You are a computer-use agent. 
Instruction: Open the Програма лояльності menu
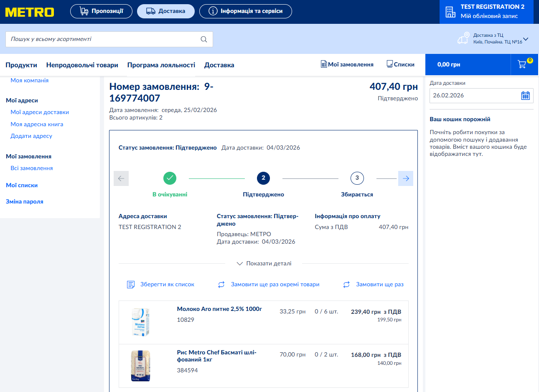161,65
